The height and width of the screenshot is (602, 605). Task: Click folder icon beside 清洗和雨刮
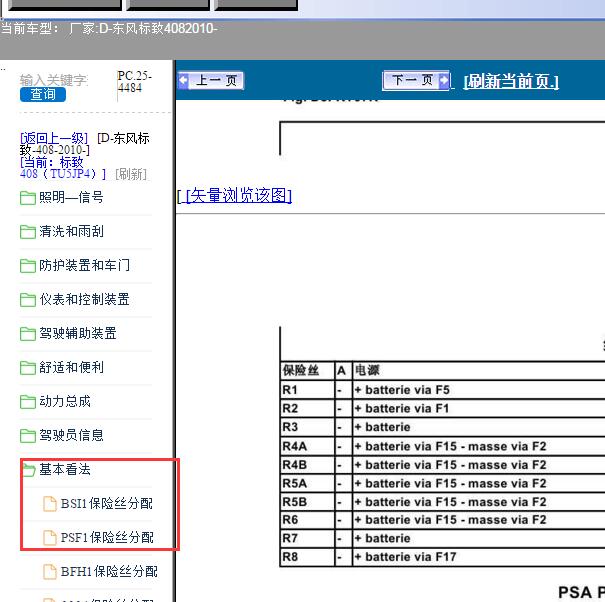(27, 232)
